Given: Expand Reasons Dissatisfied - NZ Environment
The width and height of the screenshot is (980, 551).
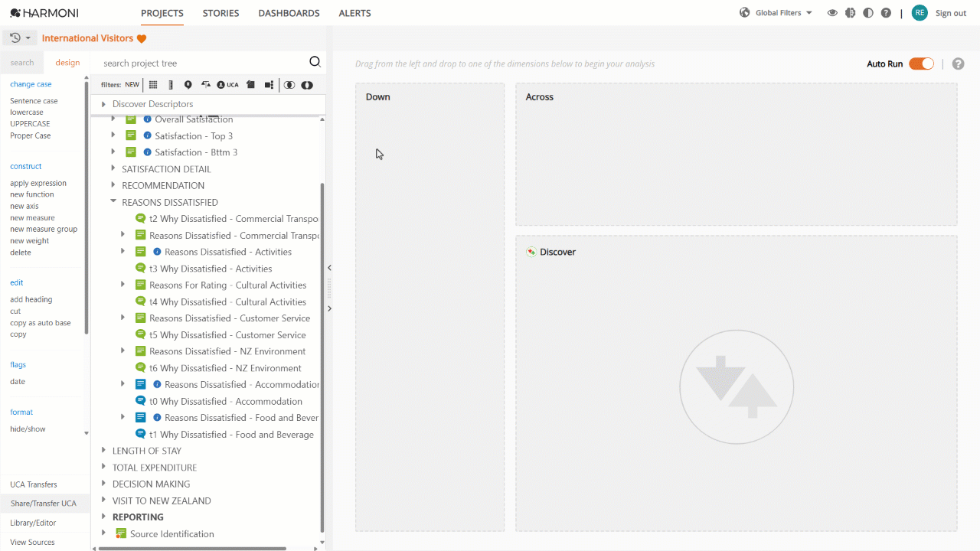Looking at the screenshot, I should pyautogui.click(x=123, y=351).
